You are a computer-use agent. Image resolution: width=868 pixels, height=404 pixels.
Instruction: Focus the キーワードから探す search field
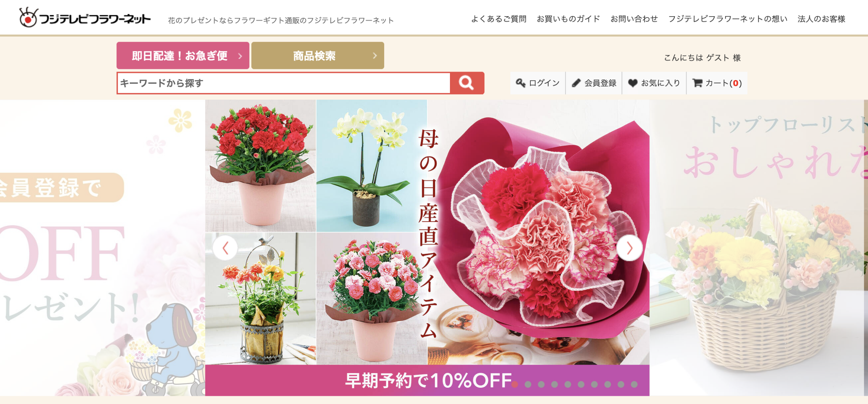[284, 83]
